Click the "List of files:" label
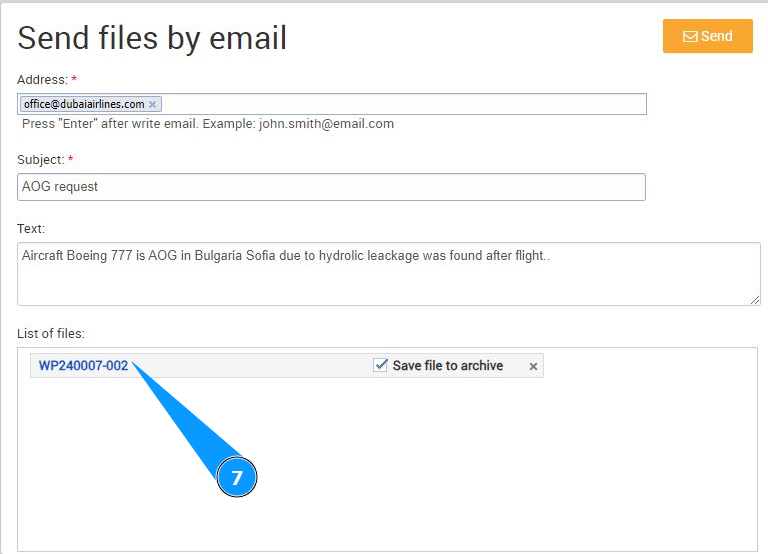The width and height of the screenshot is (768, 554). [x=55, y=331]
